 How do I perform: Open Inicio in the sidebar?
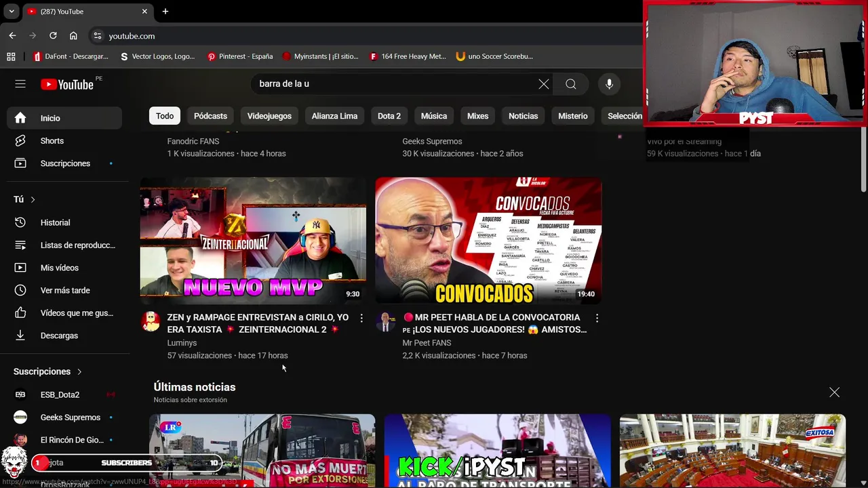coord(64,118)
